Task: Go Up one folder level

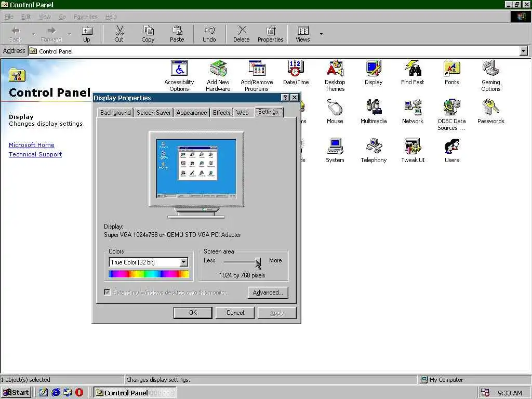Action: pos(87,34)
